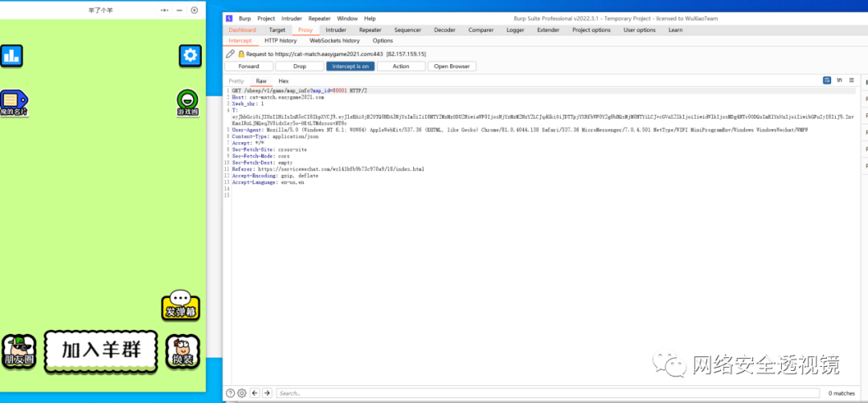The width and height of the screenshot is (868, 403).
Task: Open the Learn tab
Action: tap(675, 30)
